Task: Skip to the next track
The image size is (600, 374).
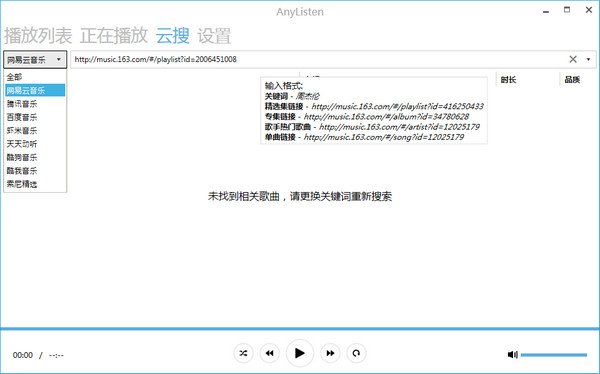Action: [330, 353]
